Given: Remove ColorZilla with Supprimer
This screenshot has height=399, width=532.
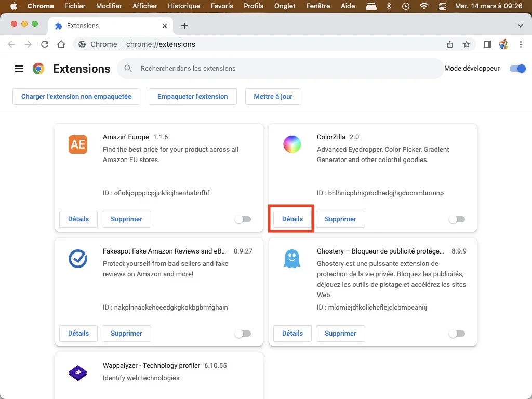Looking at the screenshot, I should (340, 219).
